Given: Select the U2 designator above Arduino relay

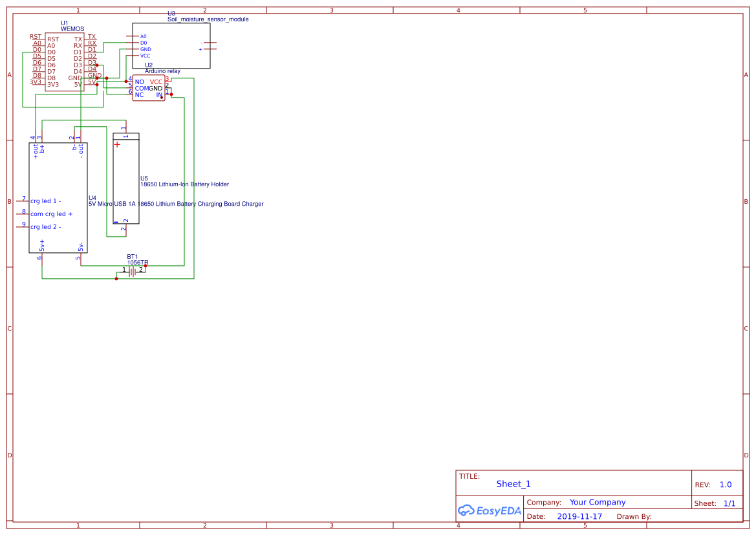Looking at the screenshot, I should click(x=149, y=65).
